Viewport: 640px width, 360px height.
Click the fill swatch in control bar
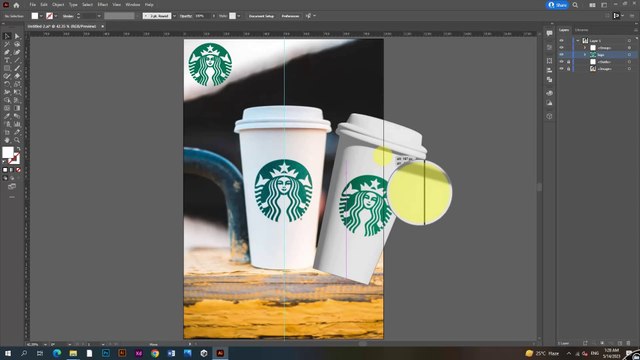pos(35,16)
